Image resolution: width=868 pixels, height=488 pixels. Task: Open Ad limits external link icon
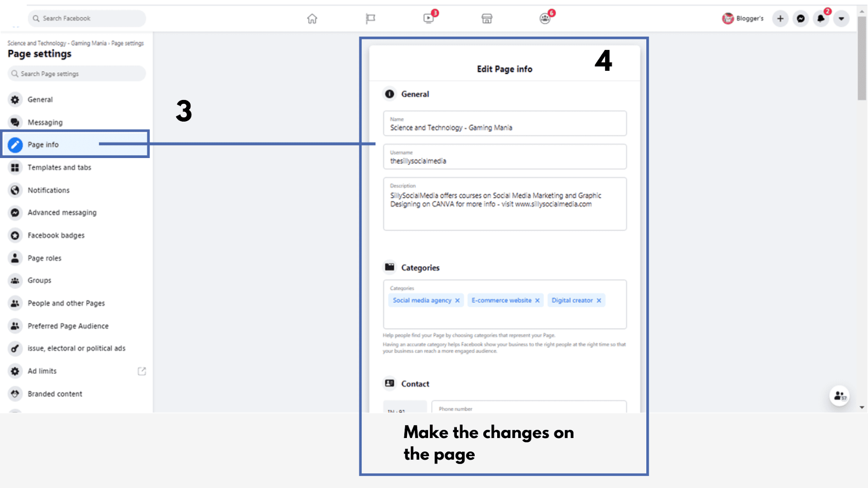pos(142,371)
